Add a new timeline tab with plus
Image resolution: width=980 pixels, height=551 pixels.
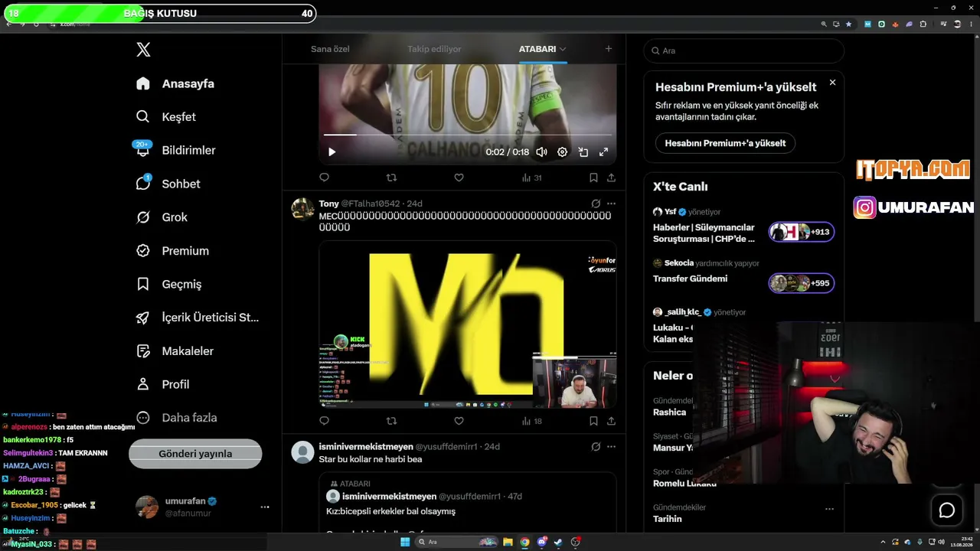point(609,49)
